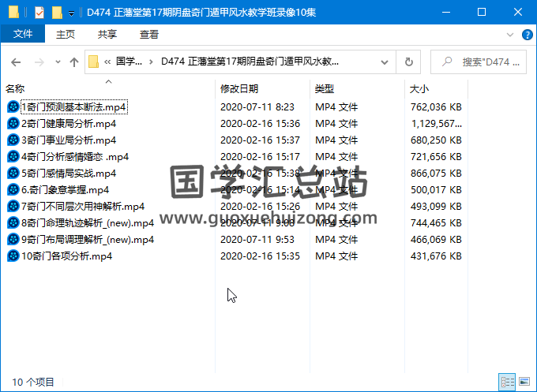This screenshot has width=537, height=392.
Task: Click the video icon of 1奇门预测基本断法.mp4
Action: point(13,107)
